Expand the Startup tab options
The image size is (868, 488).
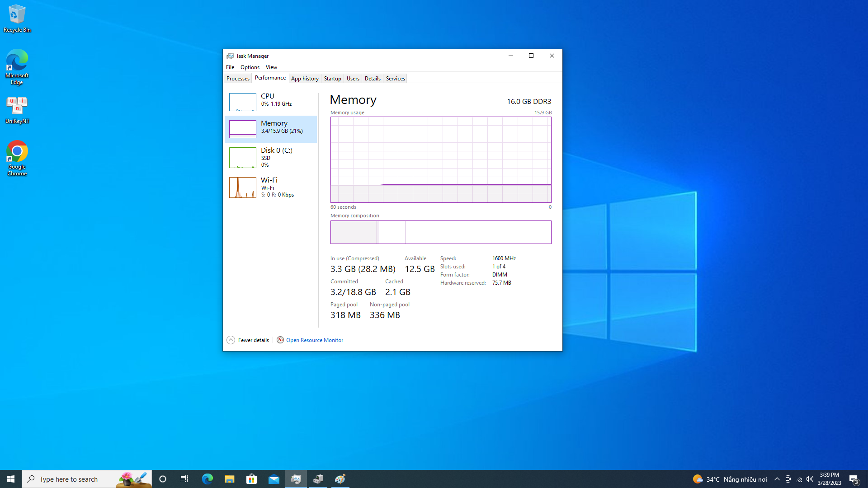click(x=332, y=78)
